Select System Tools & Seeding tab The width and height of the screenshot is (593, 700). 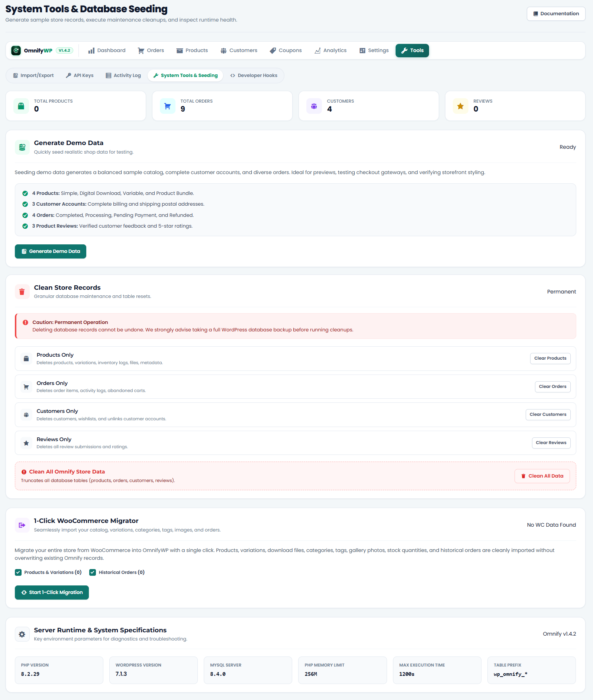tap(186, 76)
